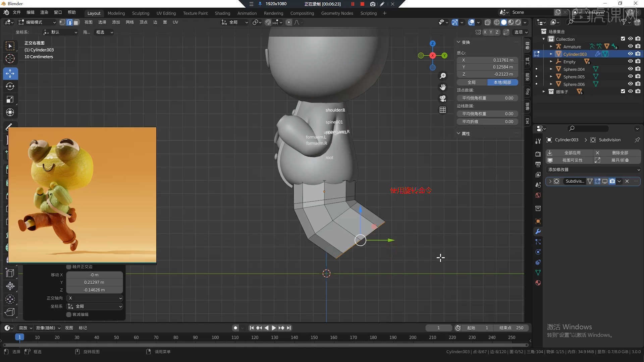Image resolution: width=644 pixels, height=362 pixels.
Task: Adjust the X transform value slider
Action: point(487,60)
